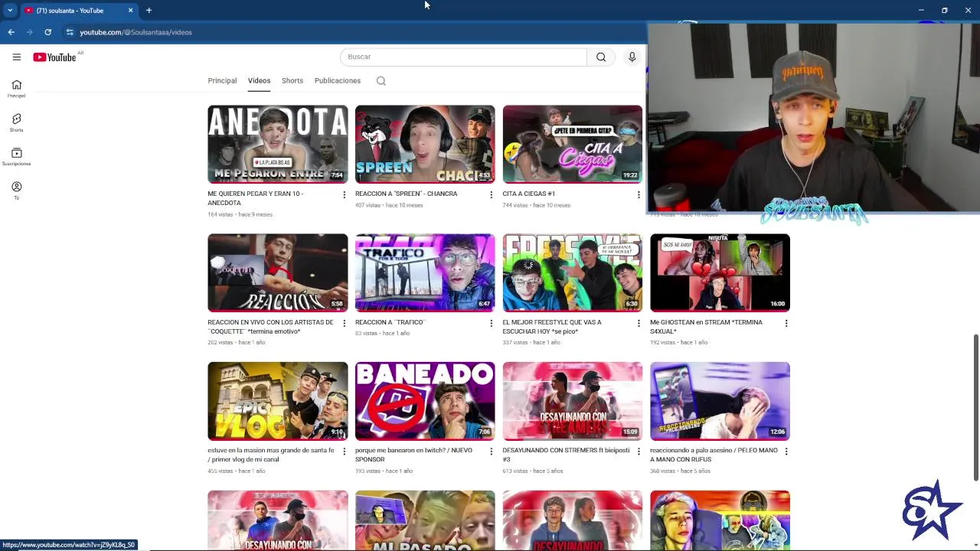
Task: Play the MI PASADO thumbnail in bottom row
Action: pyautogui.click(x=425, y=520)
